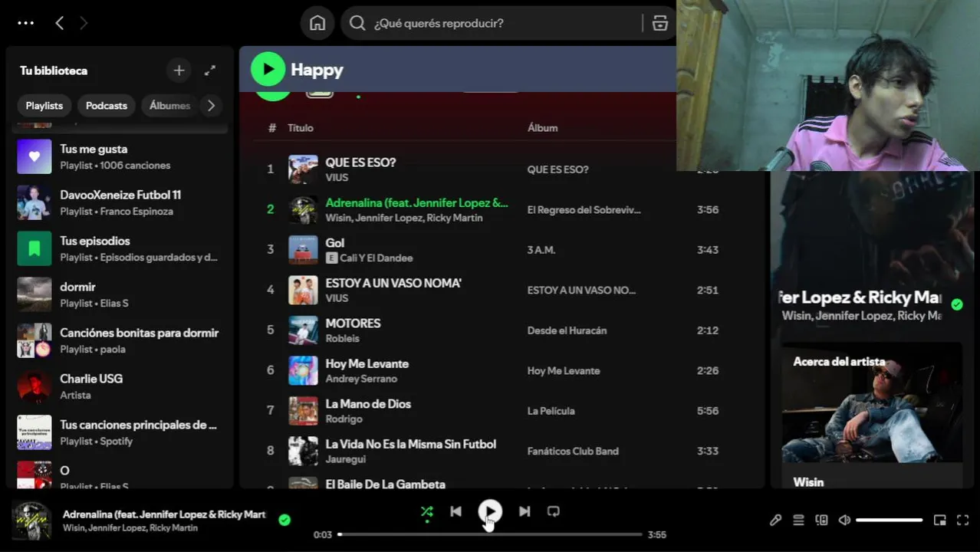
Task: Open Jauregui artist link
Action: [345, 459]
